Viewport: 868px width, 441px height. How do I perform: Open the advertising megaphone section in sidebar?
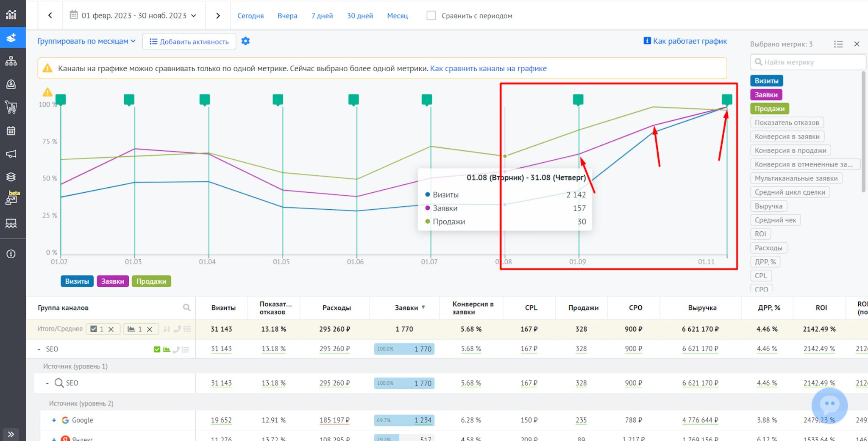pyautogui.click(x=11, y=154)
